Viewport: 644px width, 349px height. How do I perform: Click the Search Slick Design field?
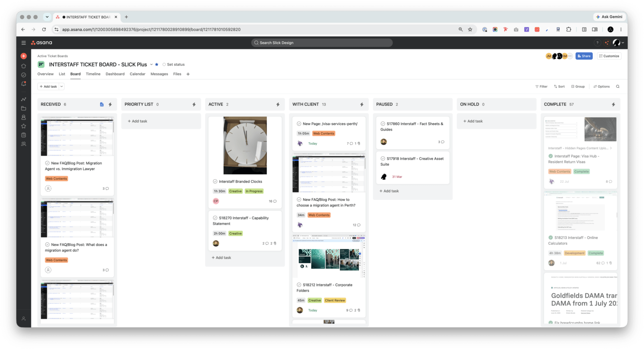(x=322, y=43)
